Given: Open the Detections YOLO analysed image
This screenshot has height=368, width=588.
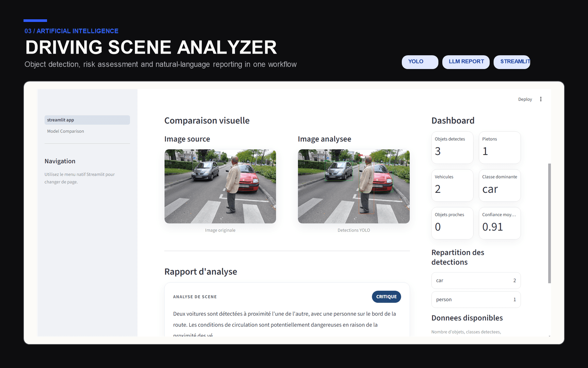Looking at the screenshot, I should [x=354, y=186].
